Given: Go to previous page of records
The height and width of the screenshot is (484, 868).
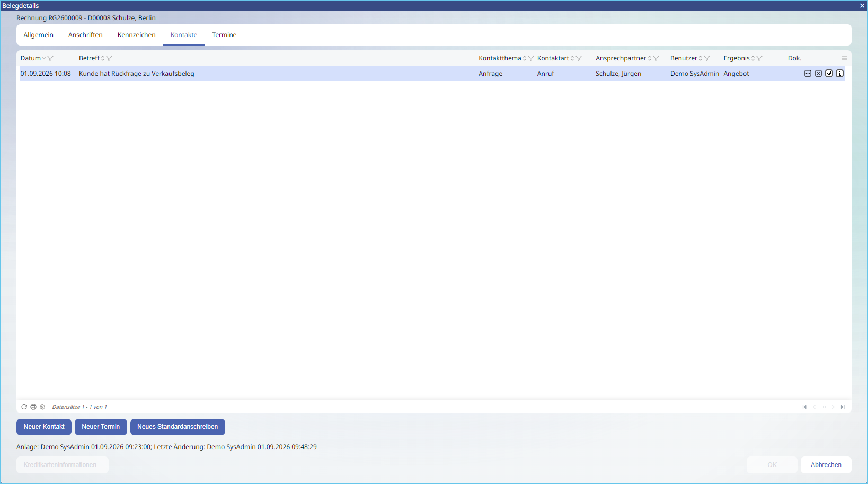Looking at the screenshot, I should pyautogui.click(x=814, y=407).
